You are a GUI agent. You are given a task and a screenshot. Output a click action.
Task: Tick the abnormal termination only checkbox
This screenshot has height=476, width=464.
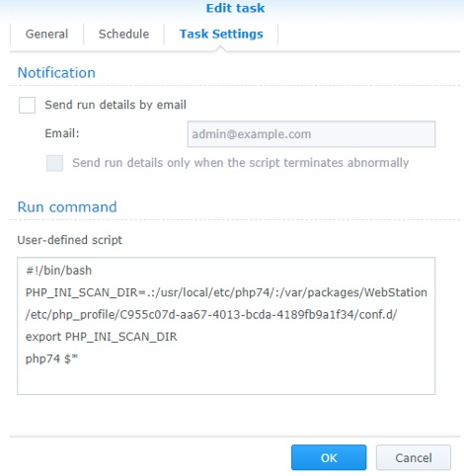point(54,163)
